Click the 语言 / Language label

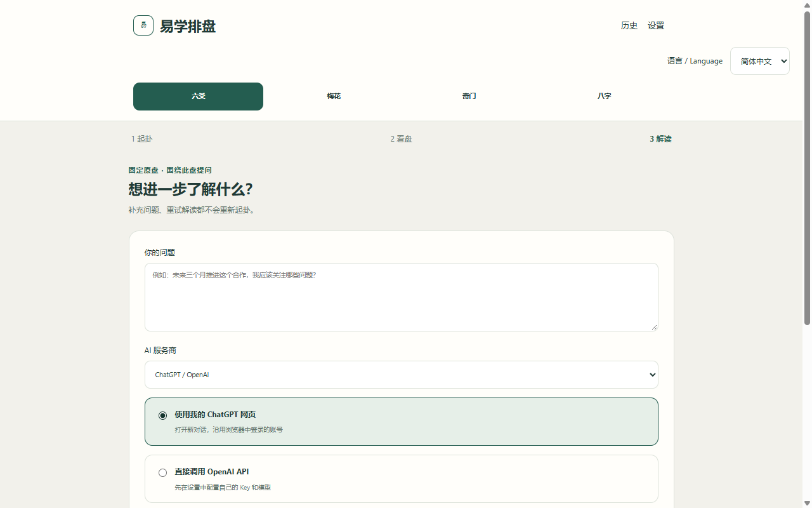(695, 61)
